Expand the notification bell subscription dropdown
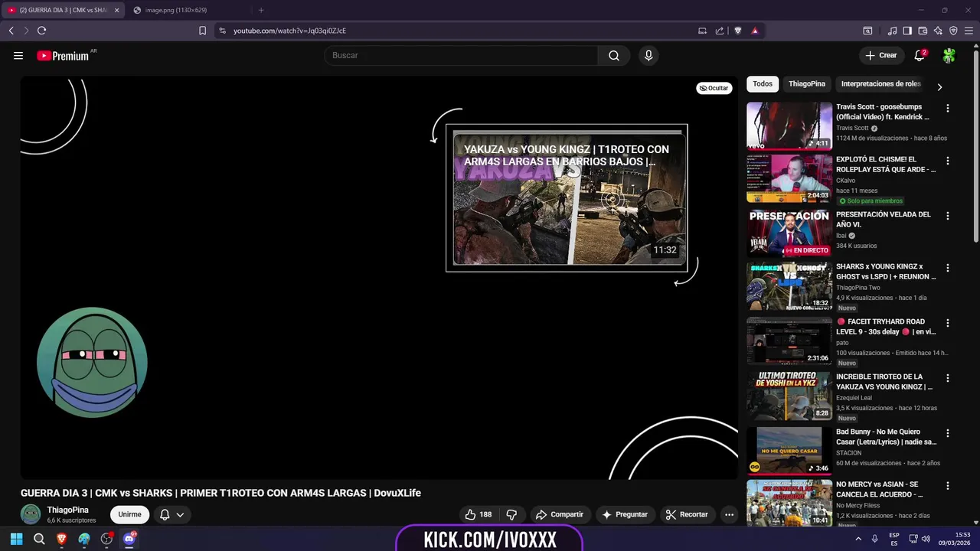Image resolution: width=980 pixels, height=551 pixels. tap(171, 514)
